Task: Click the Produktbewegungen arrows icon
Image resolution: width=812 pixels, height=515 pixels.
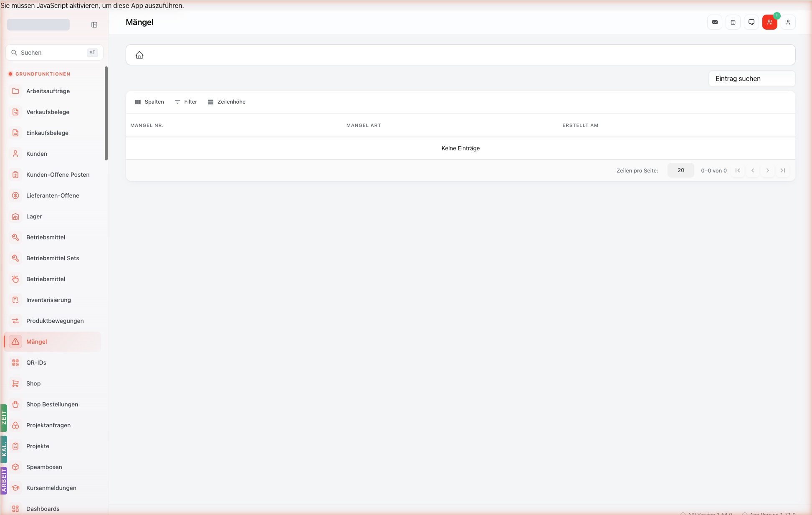Action: point(15,321)
